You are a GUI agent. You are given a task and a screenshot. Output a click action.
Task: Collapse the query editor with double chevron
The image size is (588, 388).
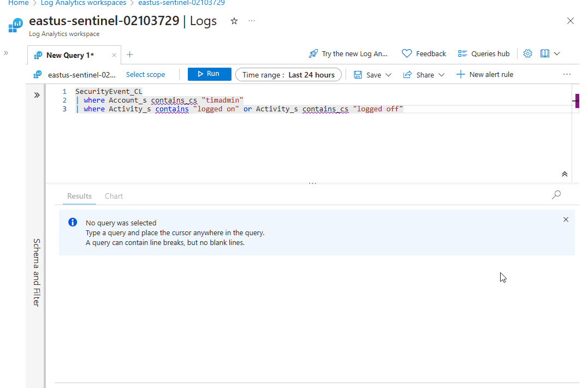coord(565,174)
